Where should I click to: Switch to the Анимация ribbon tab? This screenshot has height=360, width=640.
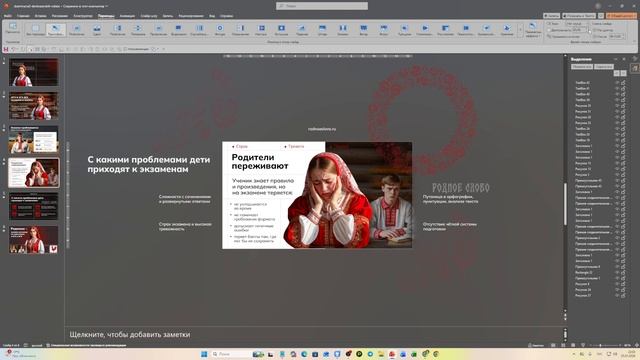click(x=127, y=16)
